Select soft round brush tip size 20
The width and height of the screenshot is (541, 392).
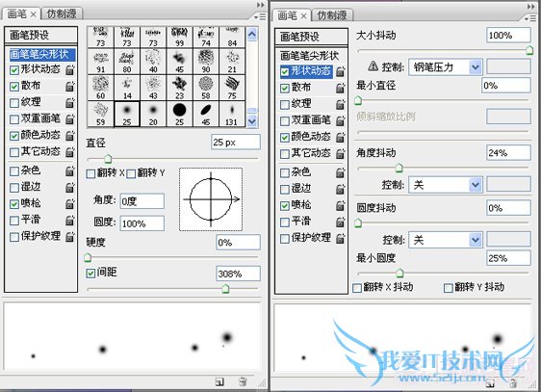click(153, 114)
